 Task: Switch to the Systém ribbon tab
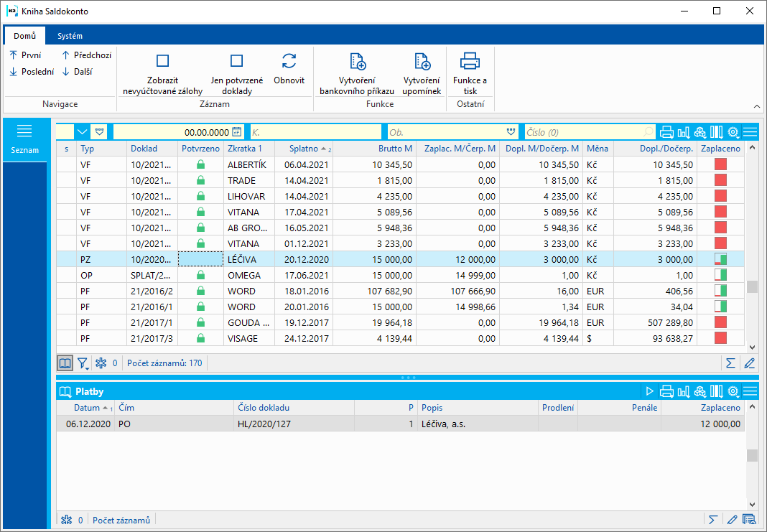point(70,36)
